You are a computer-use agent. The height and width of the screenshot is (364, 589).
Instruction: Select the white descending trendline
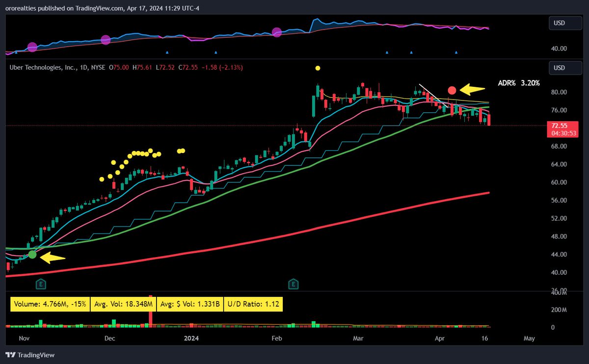[434, 96]
